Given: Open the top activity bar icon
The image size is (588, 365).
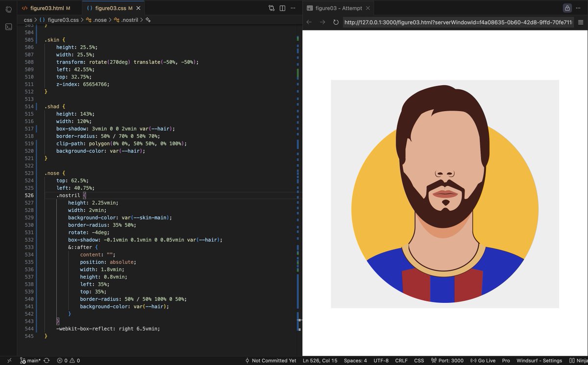Looking at the screenshot, I should point(8,9).
